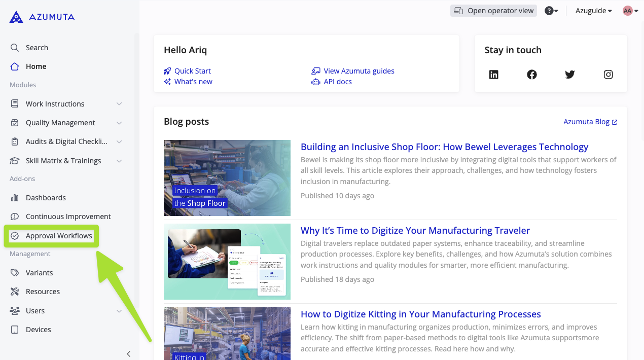Click the Twitter bird icon
The height and width of the screenshot is (360, 644).
[x=569, y=75]
